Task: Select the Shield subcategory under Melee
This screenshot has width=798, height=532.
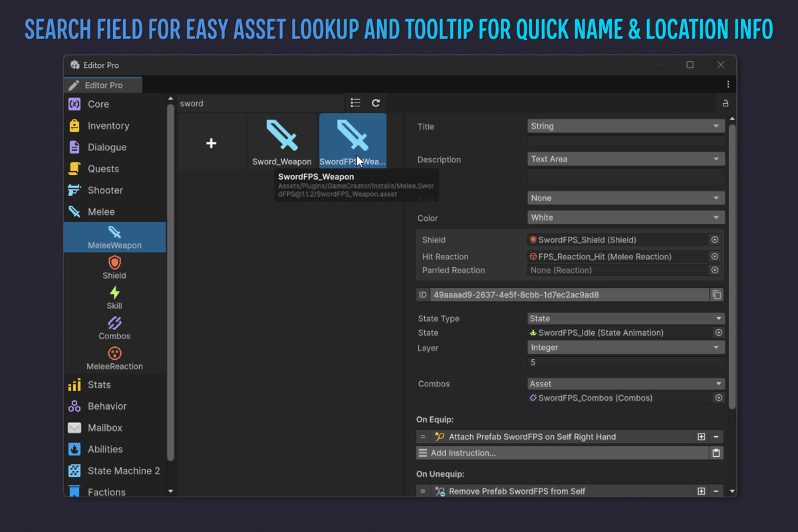Action: (x=114, y=264)
